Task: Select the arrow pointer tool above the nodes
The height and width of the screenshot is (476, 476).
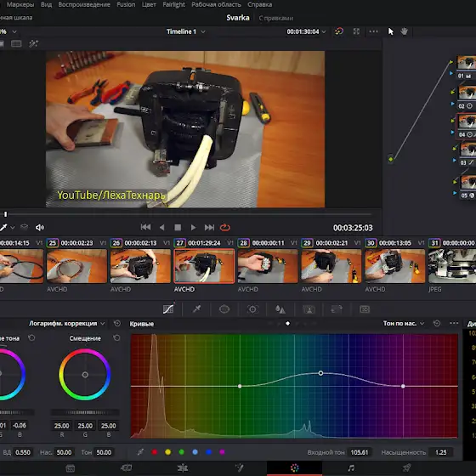Action: tap(391, 31)
